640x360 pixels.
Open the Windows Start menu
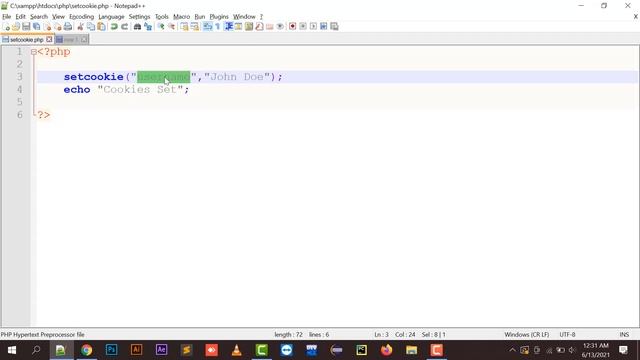pyautogui.click(x=11, y=350)
